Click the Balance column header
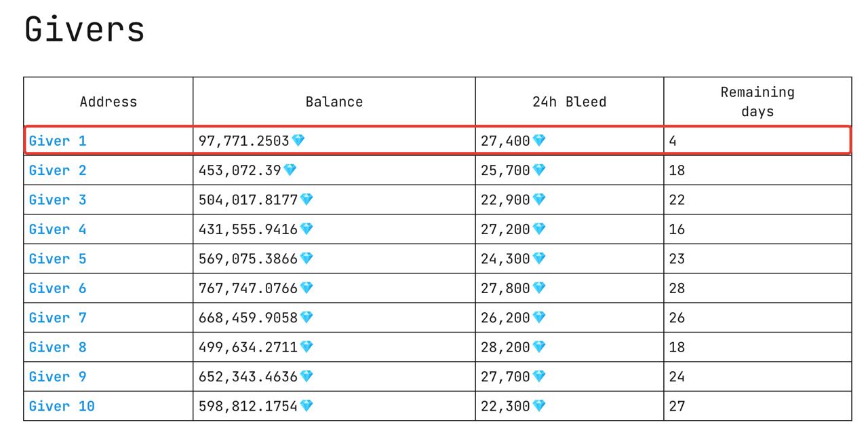The height and width of the screenshot is (435, 868). click(334, 102)
